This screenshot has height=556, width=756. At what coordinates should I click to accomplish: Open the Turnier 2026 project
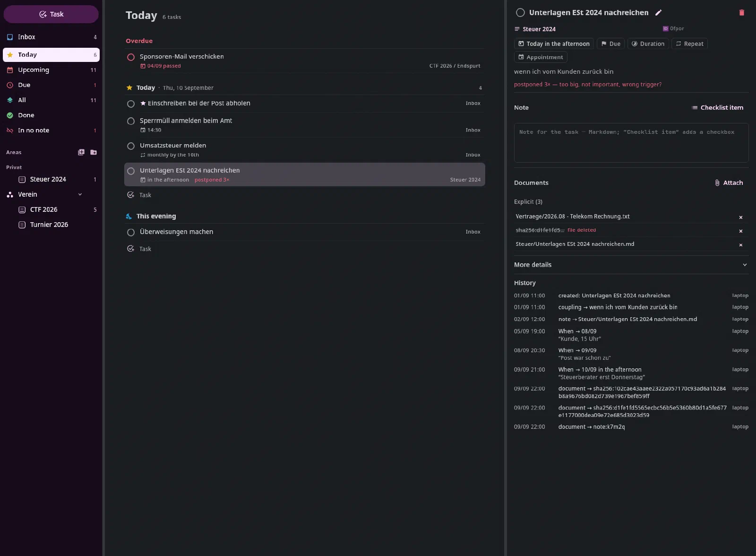pyautogui.click(x=57, y=225)
